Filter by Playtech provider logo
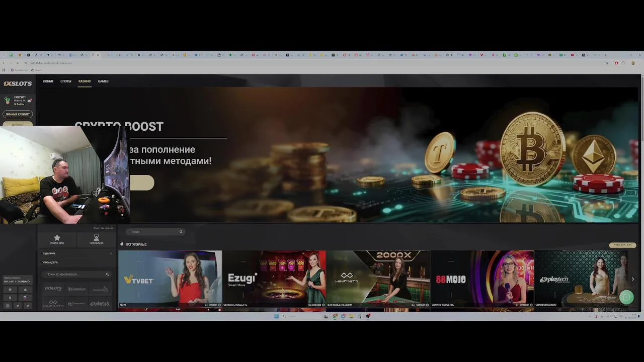644x362 pixels. [100, 304]
